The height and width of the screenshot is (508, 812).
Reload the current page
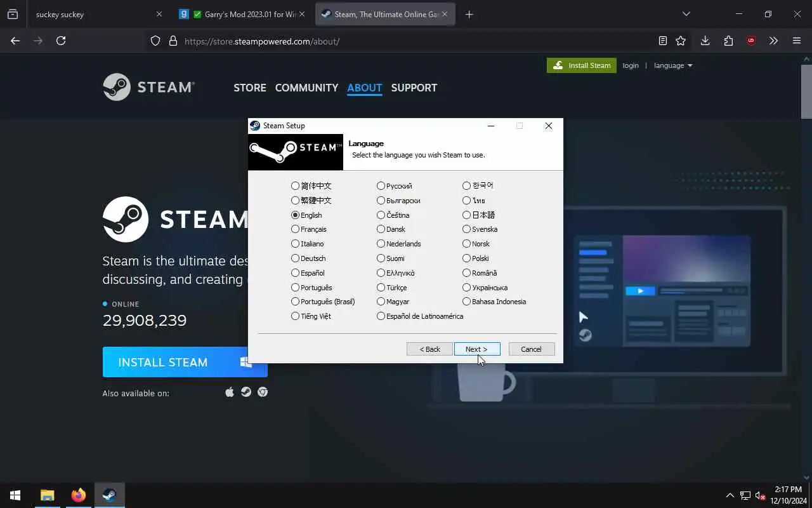coord(61,41)
